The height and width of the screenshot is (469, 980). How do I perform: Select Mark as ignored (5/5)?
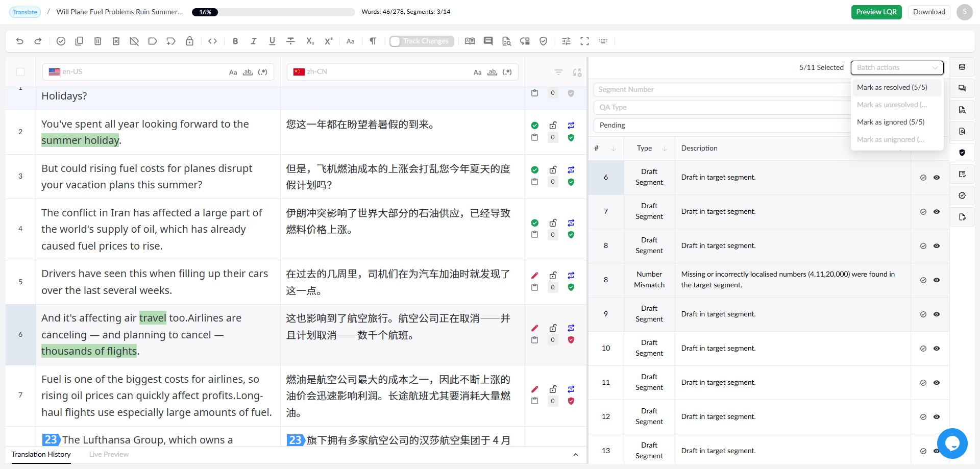[897, 122]
